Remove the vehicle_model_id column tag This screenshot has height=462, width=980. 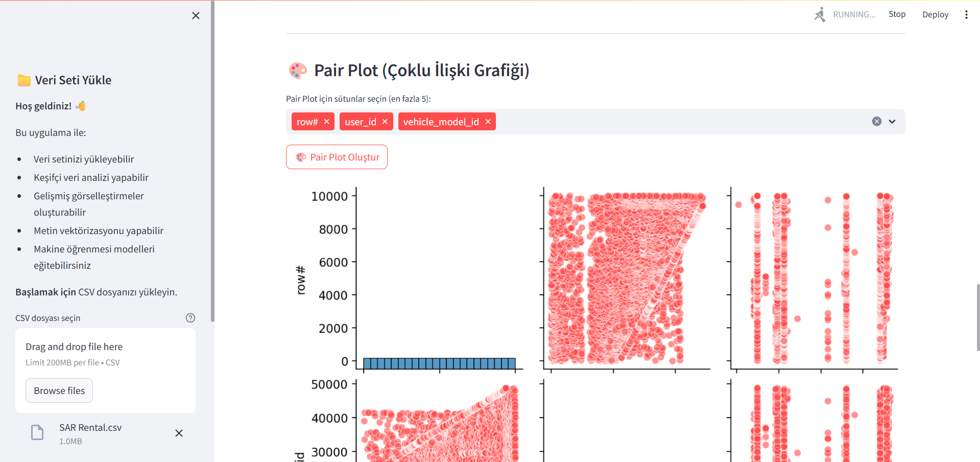(488, 121)
